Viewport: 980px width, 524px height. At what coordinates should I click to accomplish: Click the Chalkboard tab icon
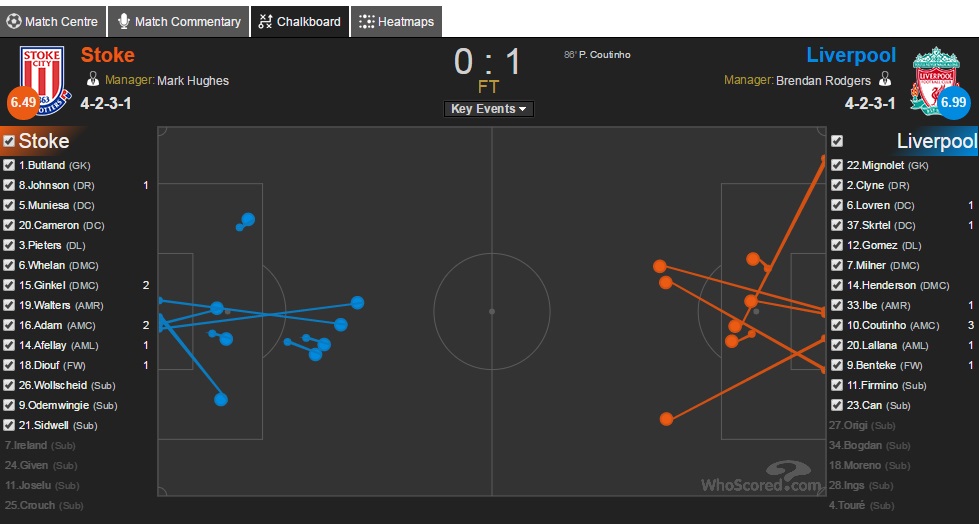click(x=266, y=21)
